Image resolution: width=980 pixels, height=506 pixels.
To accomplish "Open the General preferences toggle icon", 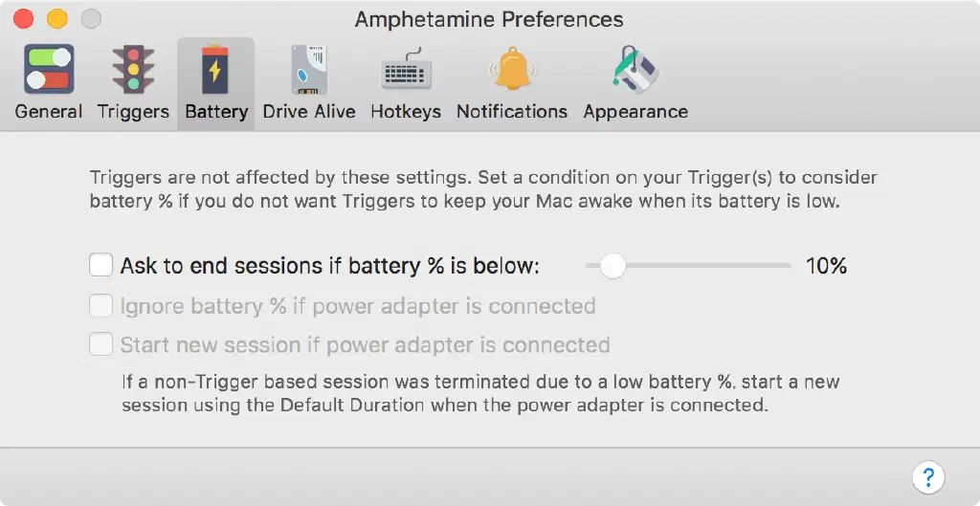I will tap(49, 69).
